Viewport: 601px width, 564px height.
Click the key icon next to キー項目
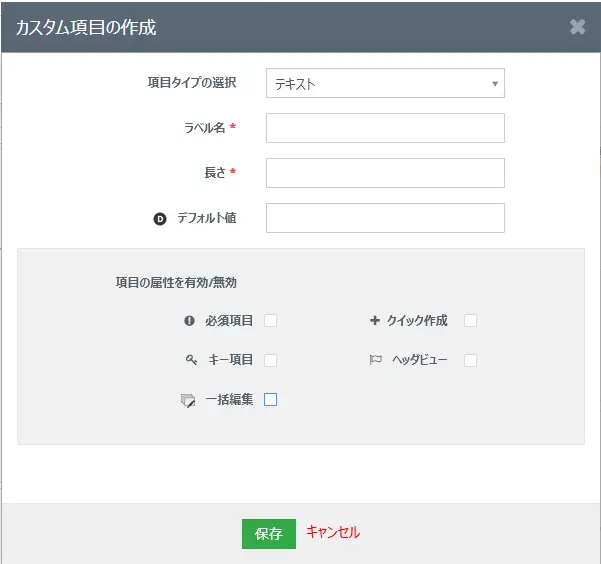tap(191, 360)
